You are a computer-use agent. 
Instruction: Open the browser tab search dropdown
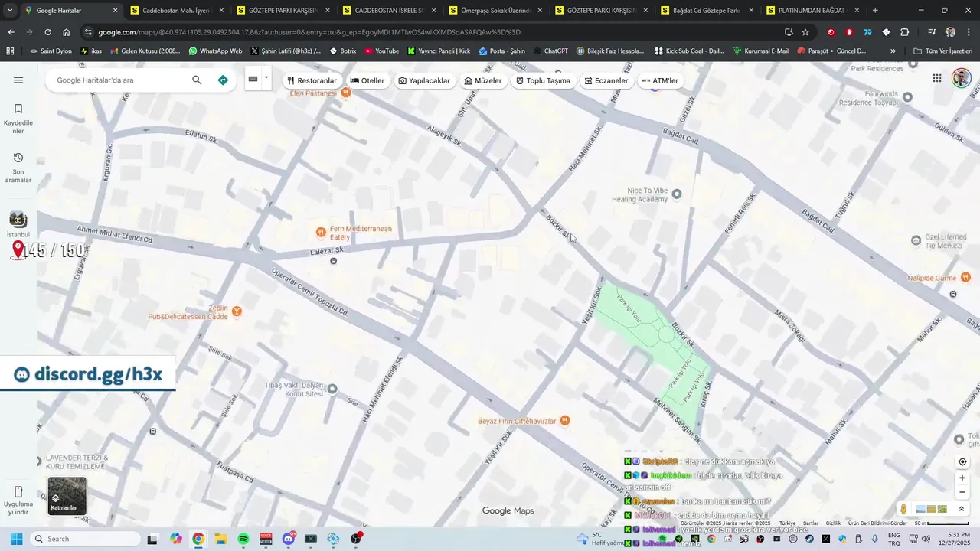[10, 11]
